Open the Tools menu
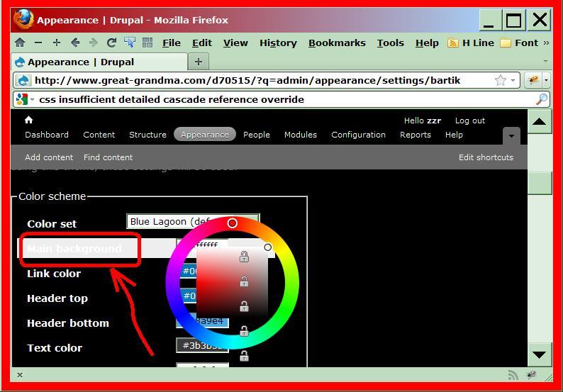 (390, 43)
